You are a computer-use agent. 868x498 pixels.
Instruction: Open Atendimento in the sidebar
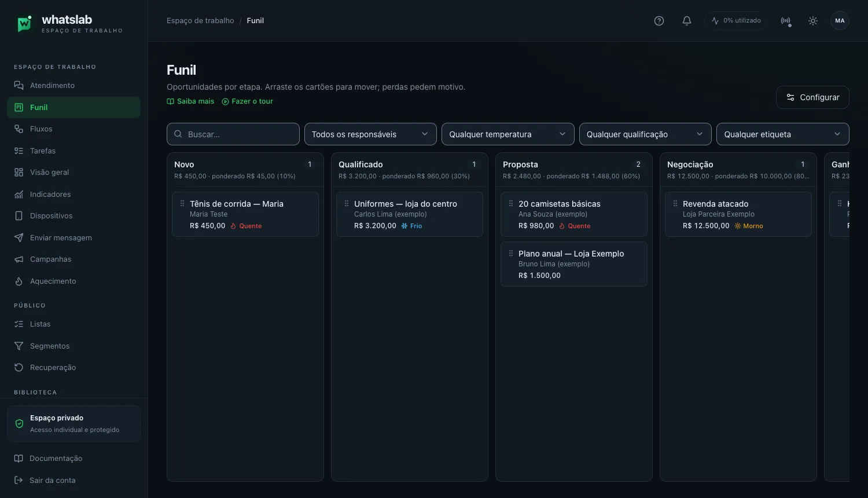coord(73,86)
